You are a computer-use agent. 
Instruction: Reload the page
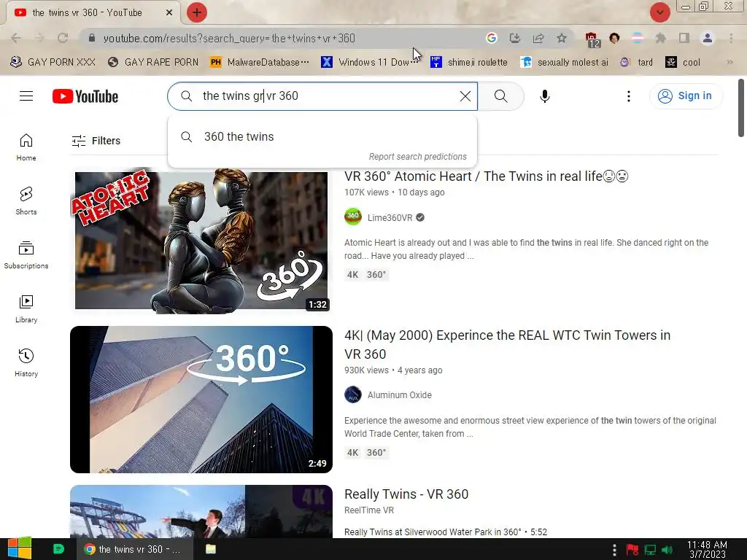click(63, 38)
